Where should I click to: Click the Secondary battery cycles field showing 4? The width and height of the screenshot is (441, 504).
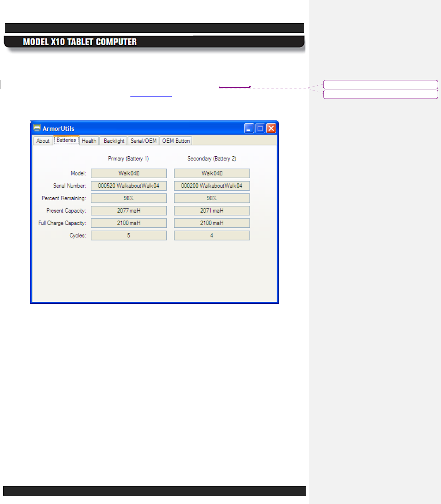212,235
